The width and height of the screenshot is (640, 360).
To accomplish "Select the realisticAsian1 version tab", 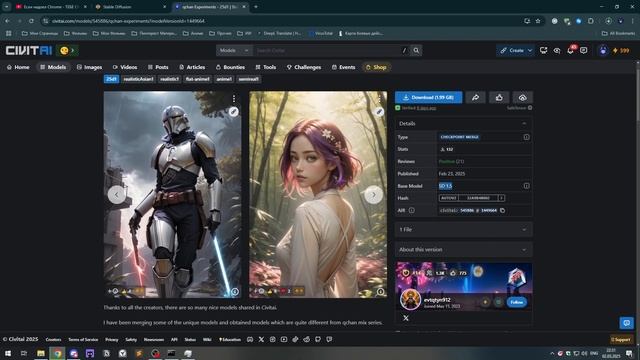I will tap(138, 79).
